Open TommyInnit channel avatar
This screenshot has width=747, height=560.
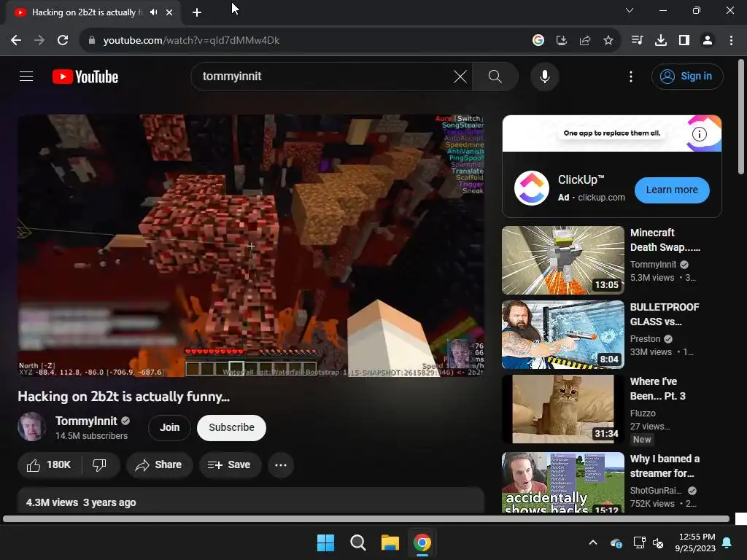tap(32, 427)
